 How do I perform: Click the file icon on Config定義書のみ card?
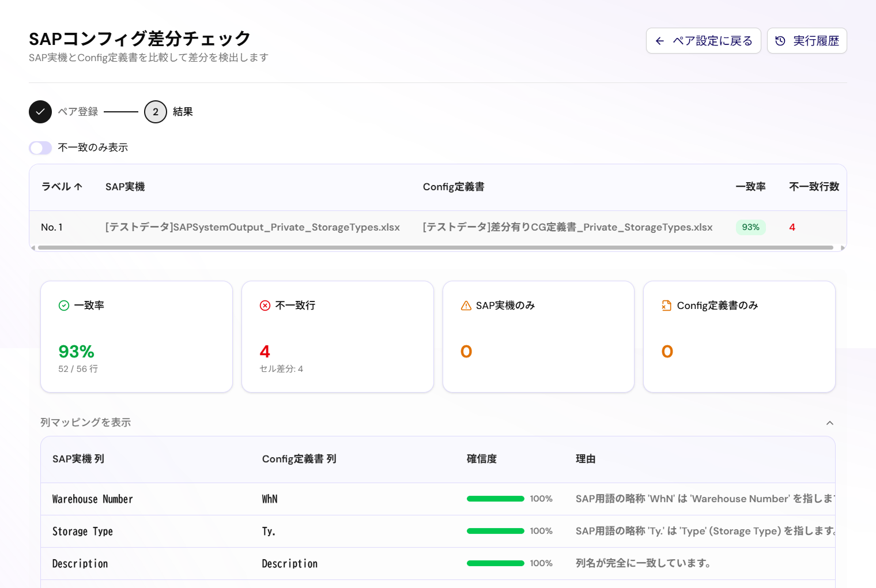667,306
